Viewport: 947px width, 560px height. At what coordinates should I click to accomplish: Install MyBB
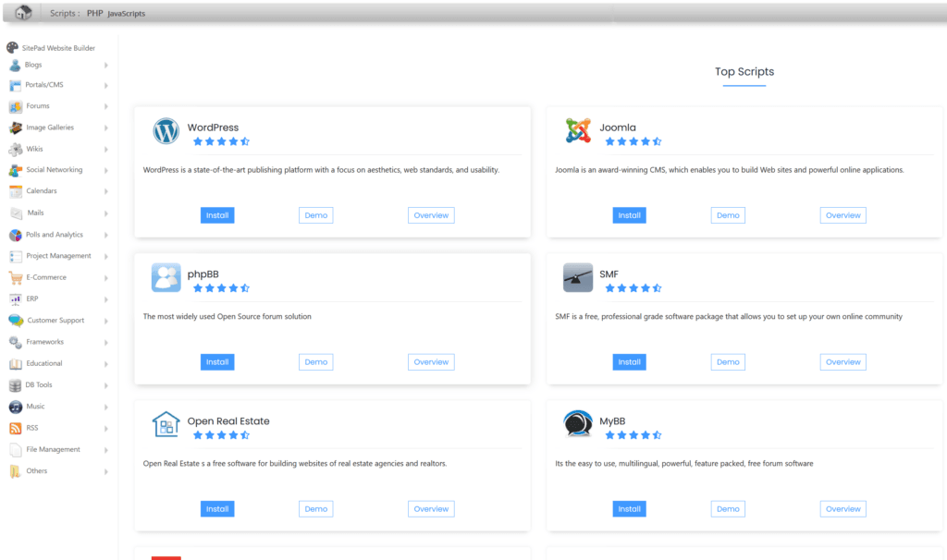629,508
